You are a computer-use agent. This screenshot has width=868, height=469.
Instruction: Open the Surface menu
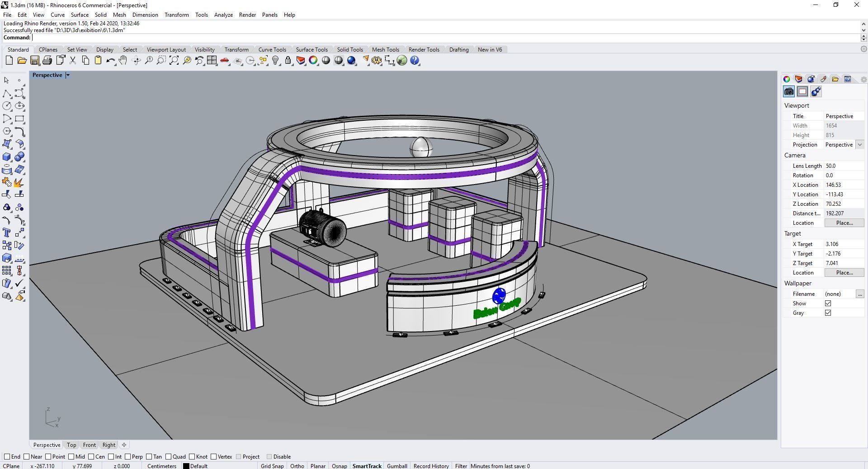(80, 15)
